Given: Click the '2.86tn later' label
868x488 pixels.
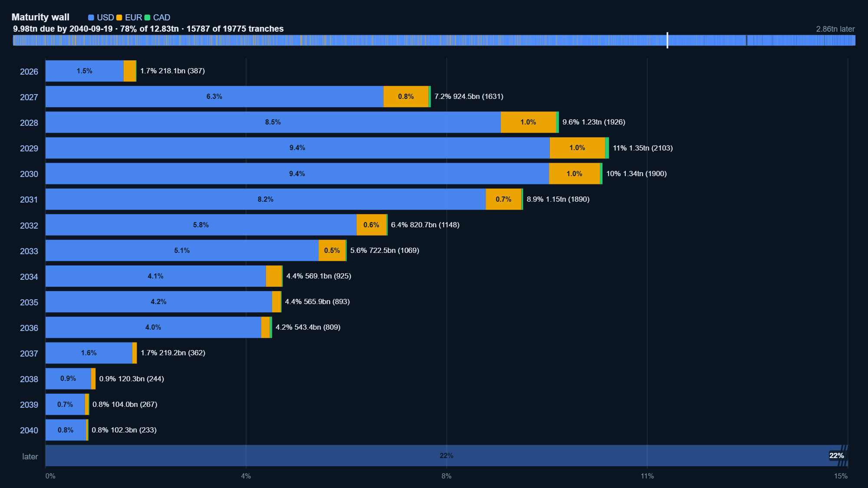Looking at the screenshot, I should click(x=835, y=29).
